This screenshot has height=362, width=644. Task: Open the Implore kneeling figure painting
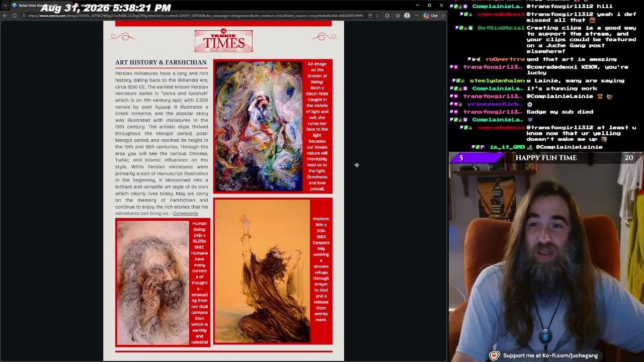click(x=262, y=271)
